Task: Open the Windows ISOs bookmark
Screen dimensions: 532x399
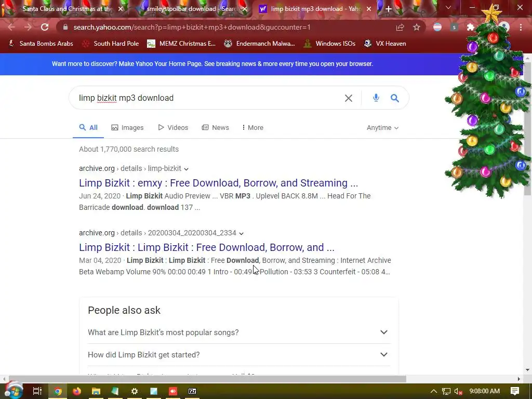Action: 330,44
